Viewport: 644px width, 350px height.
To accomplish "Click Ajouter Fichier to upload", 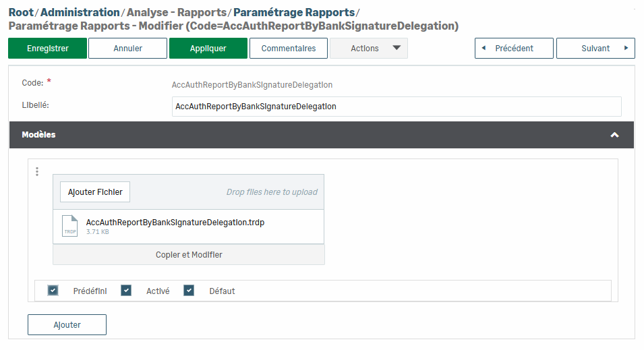I will (95, 192).
